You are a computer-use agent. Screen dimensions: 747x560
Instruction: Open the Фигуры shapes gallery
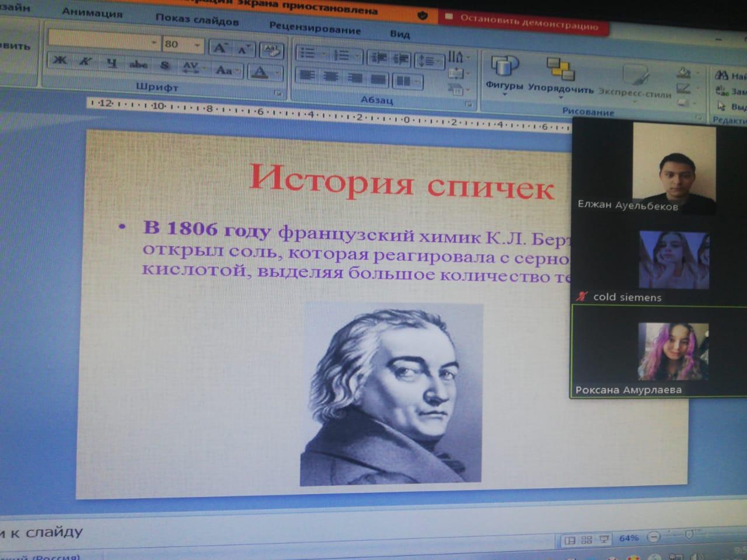click(504, 73)
